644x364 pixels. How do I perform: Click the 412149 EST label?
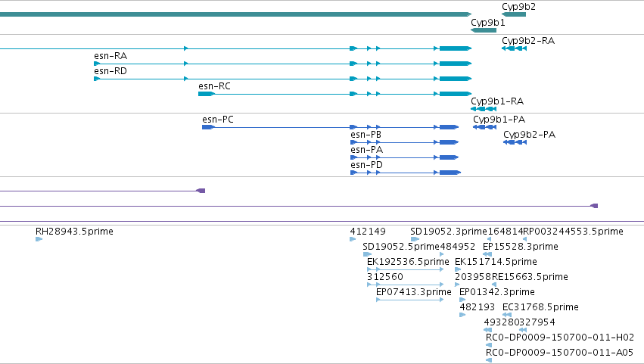tap(368, 232)
